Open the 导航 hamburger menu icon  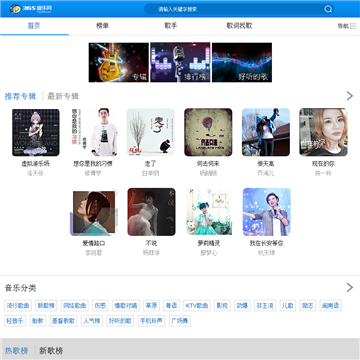click(353, 26)
